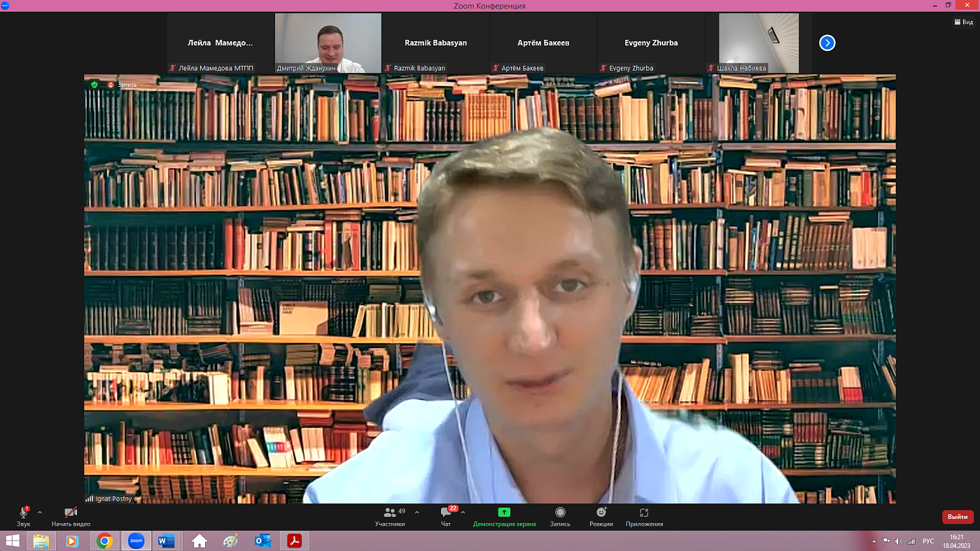Viewport: 980px width, 551px height.
Task: Open the Вид view layout menu
Action: (964, 22)
